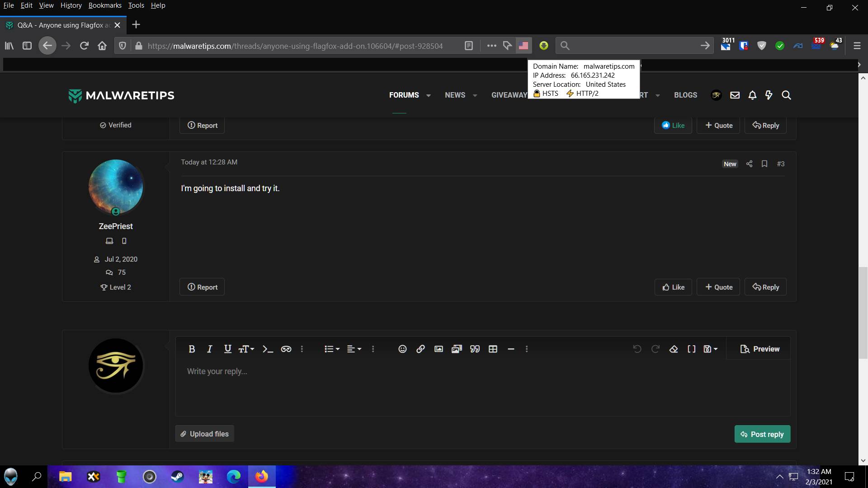Insert link in reply editor

420,349
